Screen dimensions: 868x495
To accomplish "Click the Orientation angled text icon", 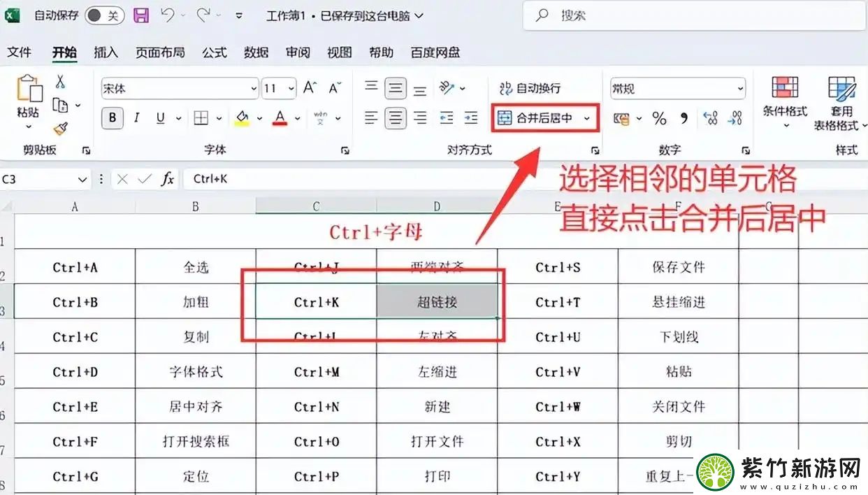I will tap(447, 88).
